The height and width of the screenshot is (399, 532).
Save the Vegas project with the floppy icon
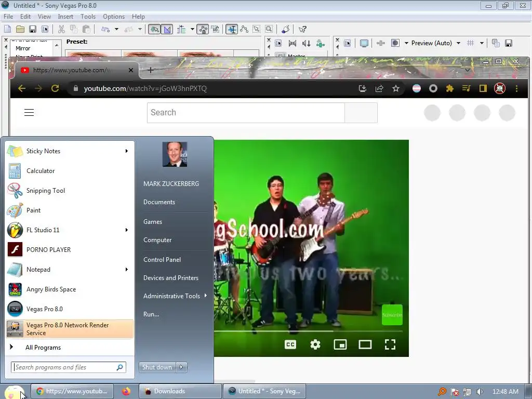tap(33, 29)
